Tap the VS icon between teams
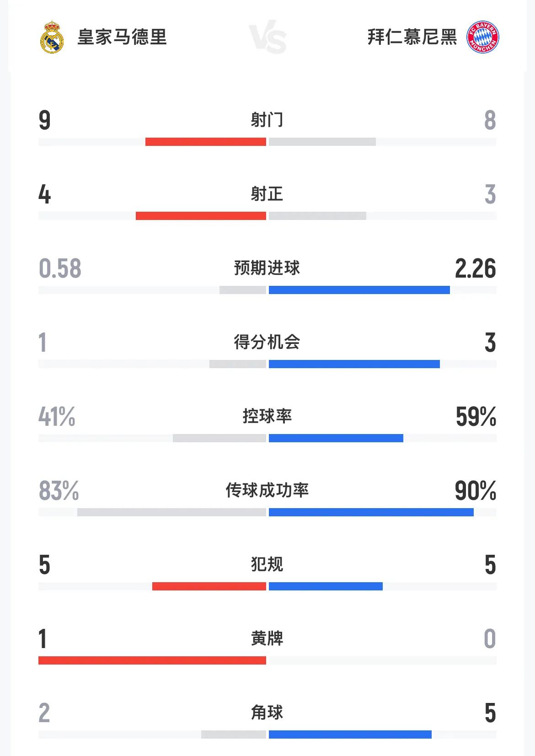This screenshot has height=756, width=535. pyautogui.click(x=268, y=37)
